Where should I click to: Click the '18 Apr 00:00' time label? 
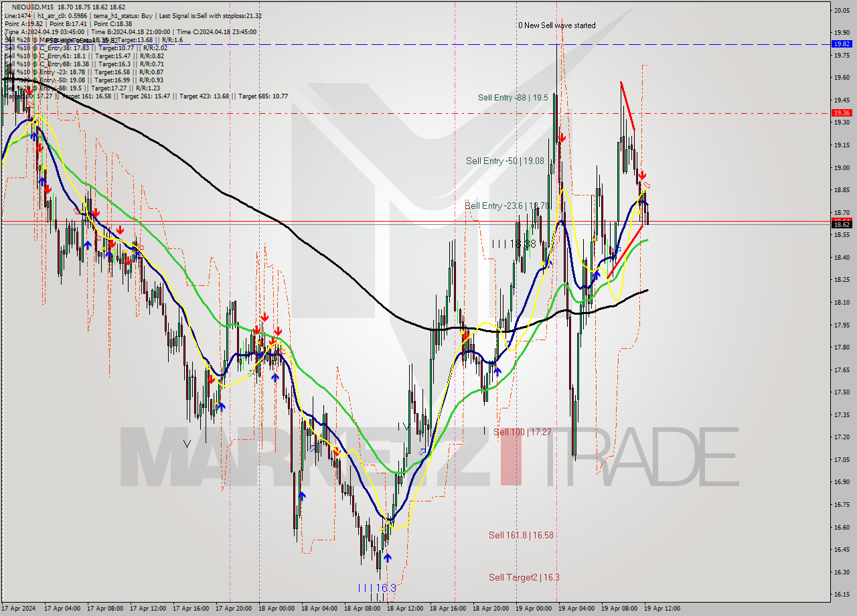point(277,609)
